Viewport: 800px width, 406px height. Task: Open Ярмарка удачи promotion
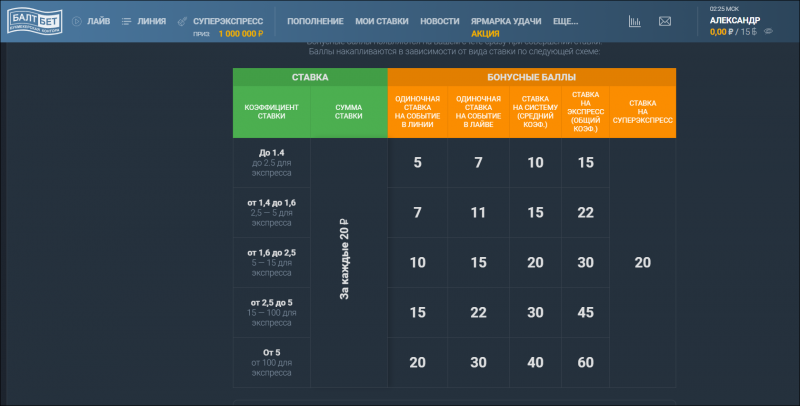click(506, 21)
